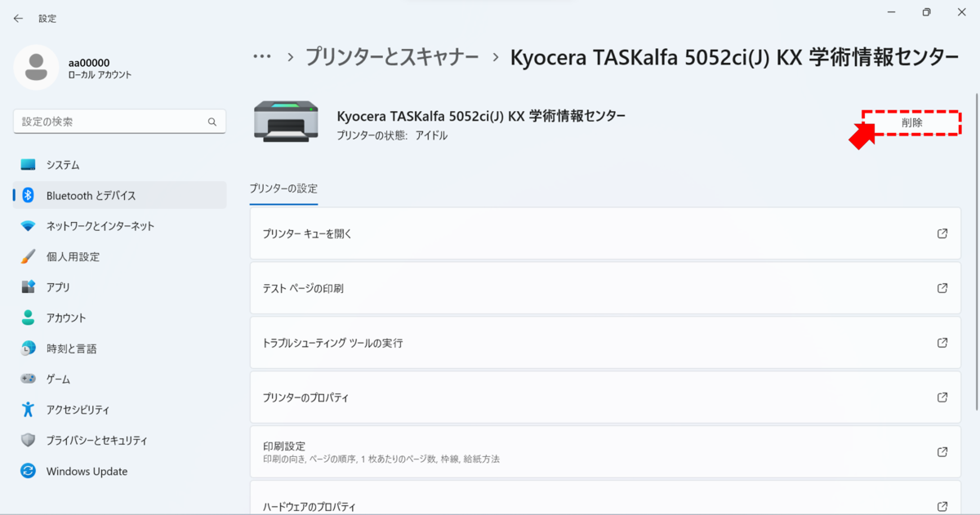
Task: Click the ローカル アカウント label
Action: coord(100,75)
